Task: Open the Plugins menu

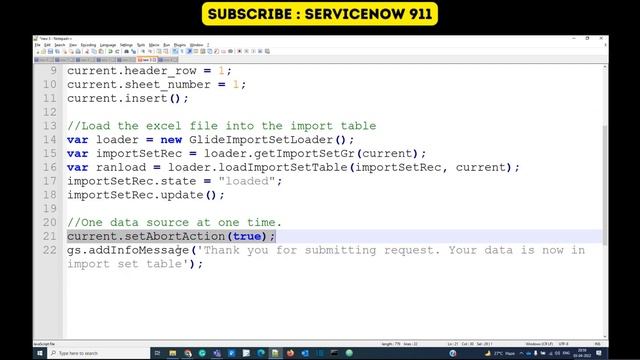Action: [180, 45]
